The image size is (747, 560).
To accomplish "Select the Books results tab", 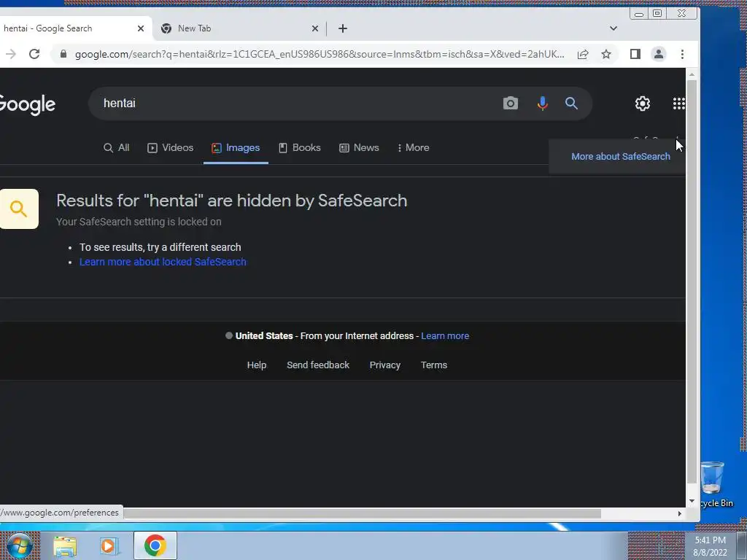I will pyautogui.click(x=299, y=147).
